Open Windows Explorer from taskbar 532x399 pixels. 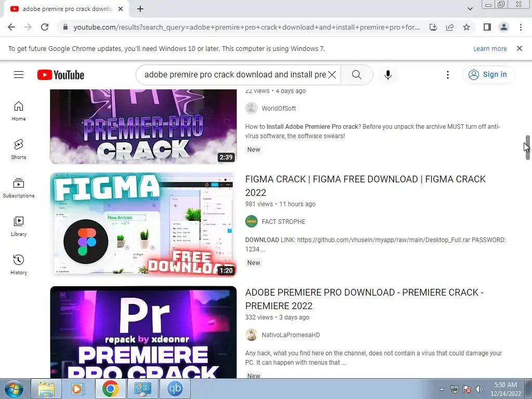click(46, 389)
